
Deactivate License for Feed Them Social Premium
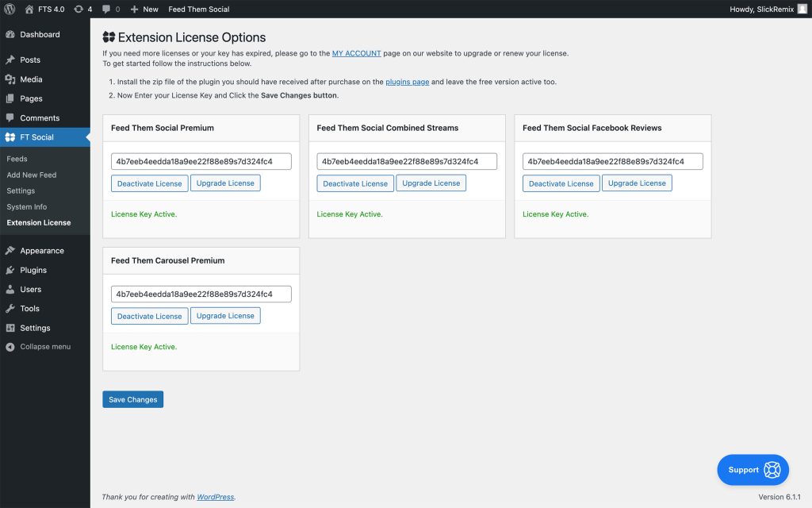pyautogui.click(x=150, y=183)
